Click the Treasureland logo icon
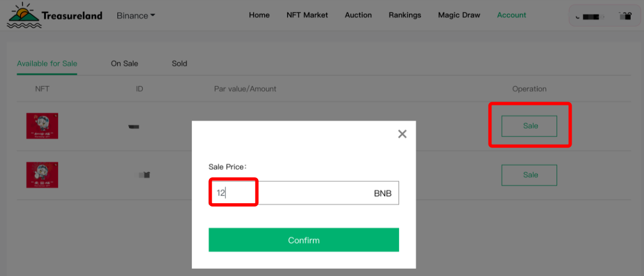Screen dimensions: 644x276 (x=23, y=15)
